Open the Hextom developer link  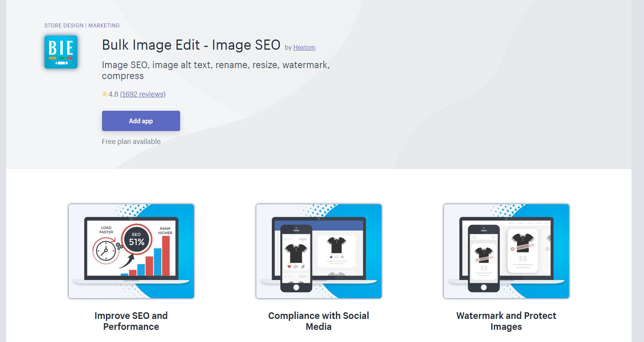pos(304,47)
